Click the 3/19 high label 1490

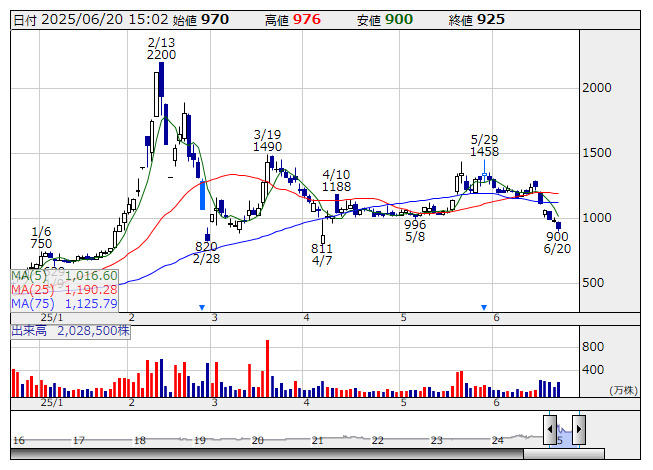pyautogui.click(x=267, y=147)
